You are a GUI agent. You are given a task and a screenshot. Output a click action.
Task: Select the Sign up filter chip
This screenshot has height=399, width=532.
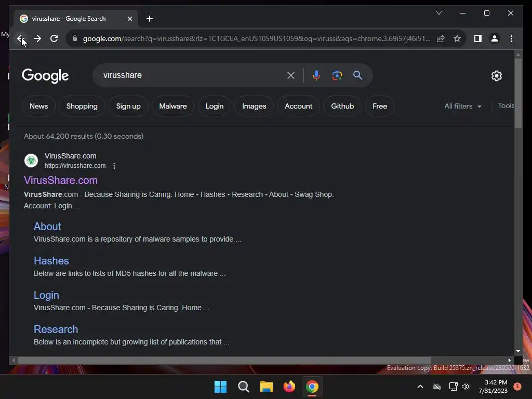coord(128,106)
